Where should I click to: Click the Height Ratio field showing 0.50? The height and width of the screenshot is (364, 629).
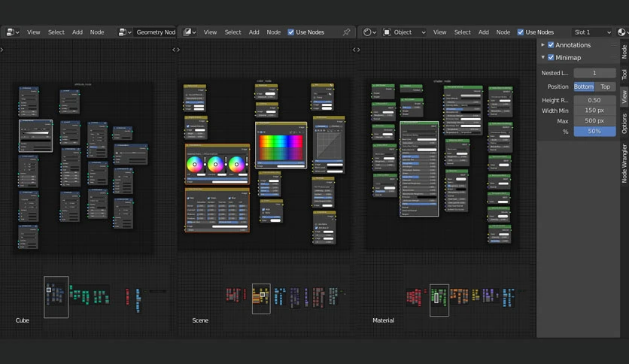(594, 100)
